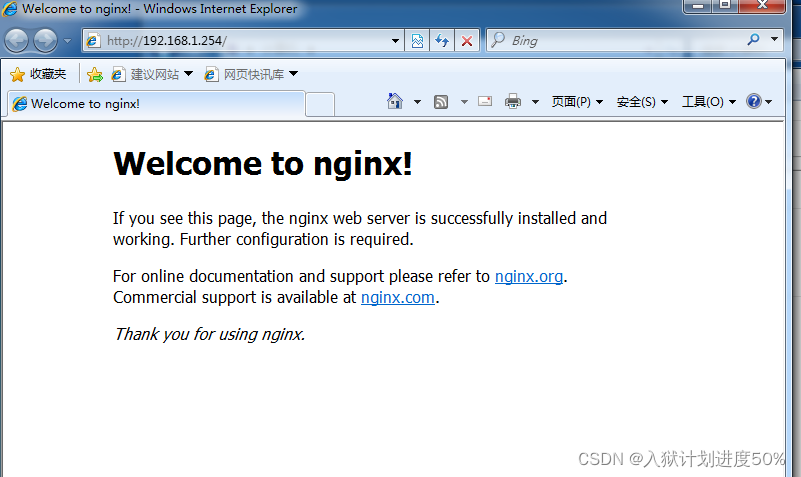This screenshot has height=477, width=801.
Task: Maximize the Internet Explorer window
Action: coord(724,6)
